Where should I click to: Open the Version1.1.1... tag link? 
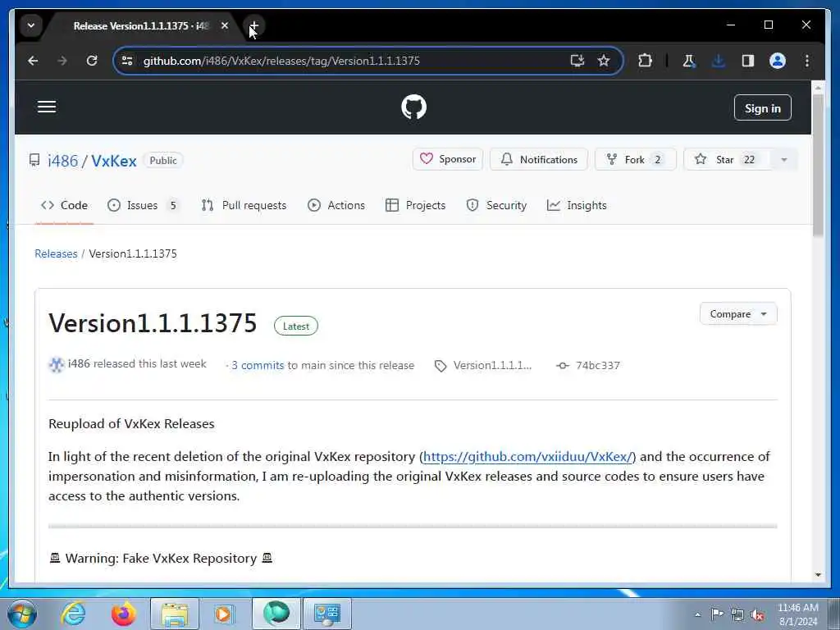492,365
